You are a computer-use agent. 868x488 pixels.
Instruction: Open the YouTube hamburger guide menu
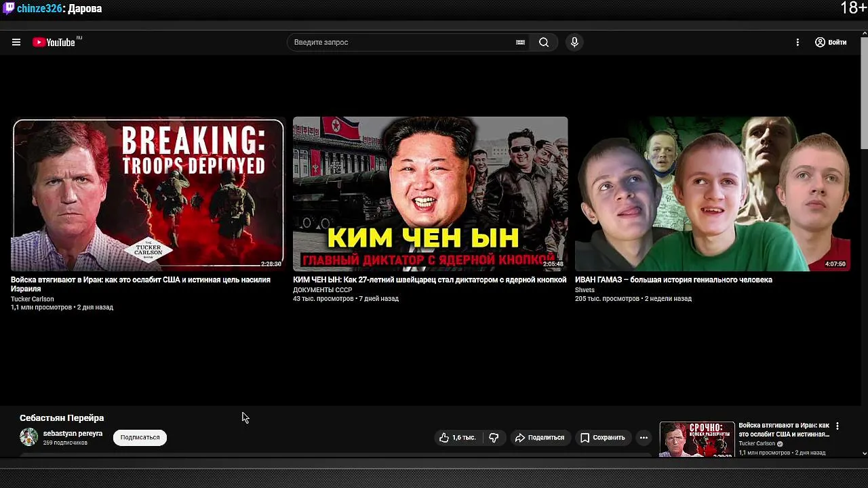[16, 42]
